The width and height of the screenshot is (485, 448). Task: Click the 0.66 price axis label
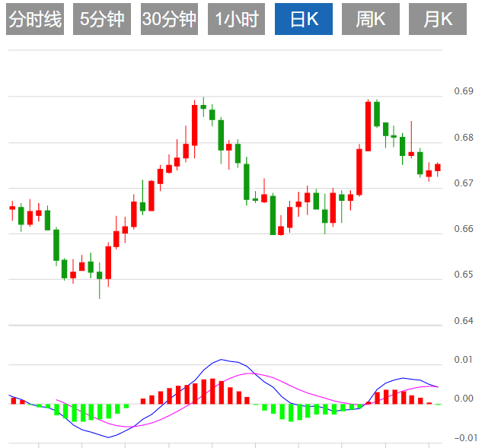pyautogui.click(x=464, y=229)
